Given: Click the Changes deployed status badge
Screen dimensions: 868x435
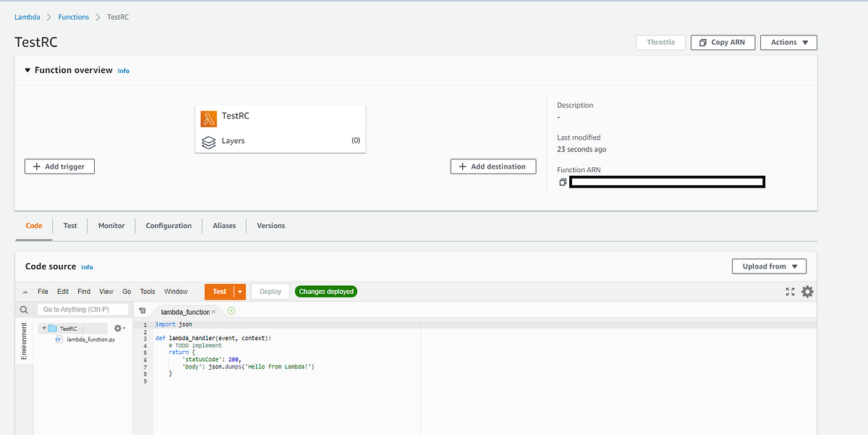Looking at the screenshot, I should point(326,292).
